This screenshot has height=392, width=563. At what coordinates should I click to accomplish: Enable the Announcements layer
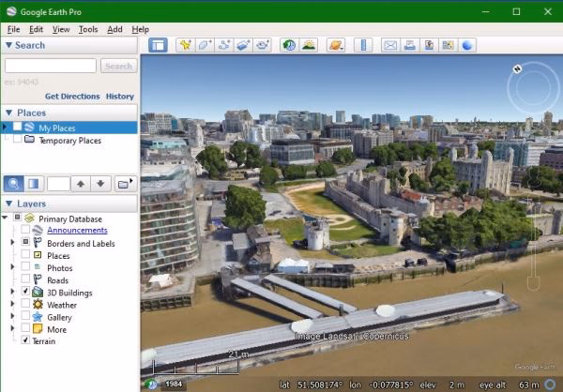pyautogui.click(x=25, y=229)
